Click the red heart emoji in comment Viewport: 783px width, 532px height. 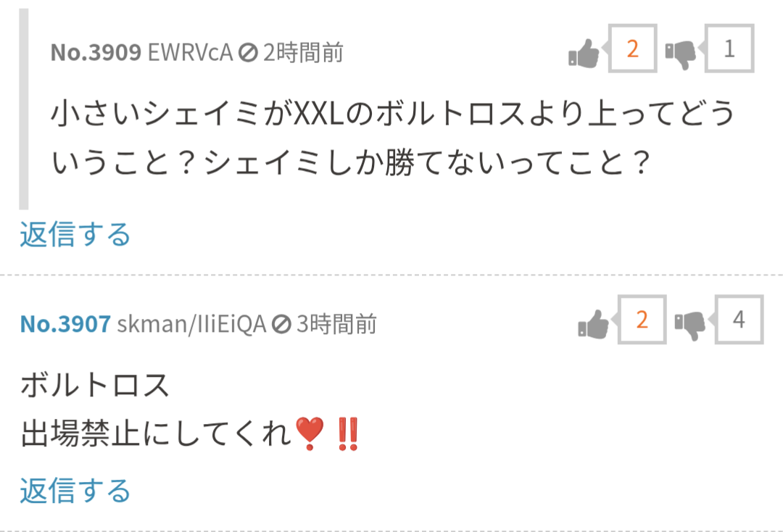310,433
